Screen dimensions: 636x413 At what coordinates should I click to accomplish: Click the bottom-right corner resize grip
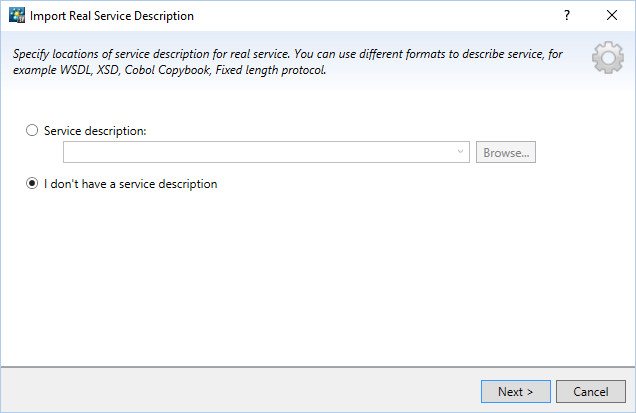[631, 408]
